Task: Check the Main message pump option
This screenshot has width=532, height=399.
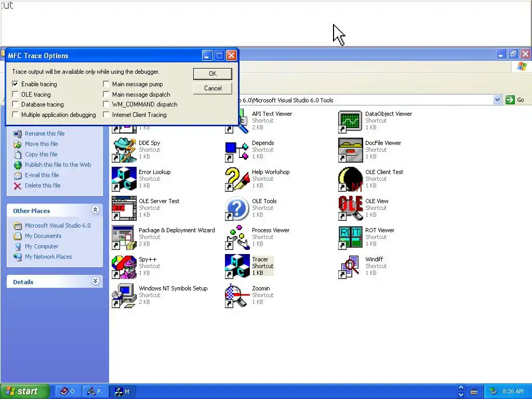Action: 106,84
